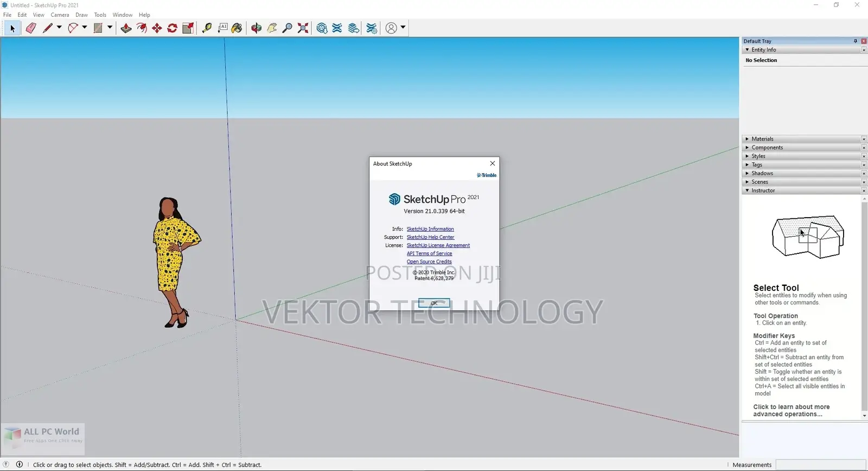Open the API Terms of Service link
The width and height of the screenshot is (868, 471).
pyautogui.click(x=429, y=253)
